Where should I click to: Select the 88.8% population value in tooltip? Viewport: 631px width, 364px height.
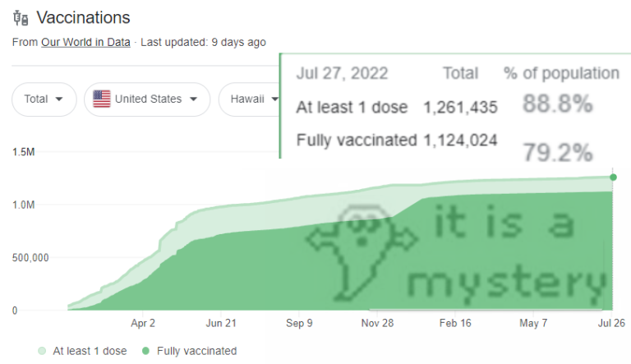[x=557, y=104]
